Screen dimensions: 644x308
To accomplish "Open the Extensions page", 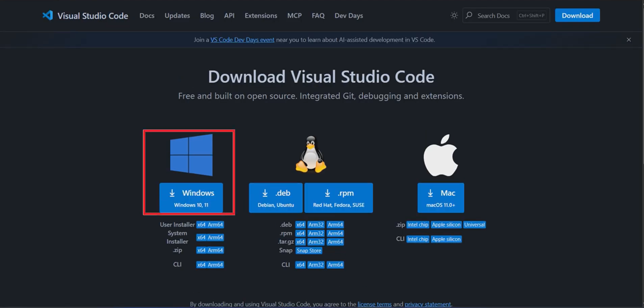I will coord(261,16).
